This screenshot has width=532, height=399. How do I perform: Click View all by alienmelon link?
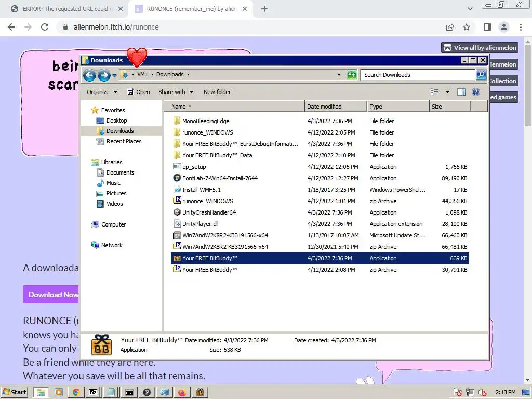pyautogui.click(x=480, y=48)
